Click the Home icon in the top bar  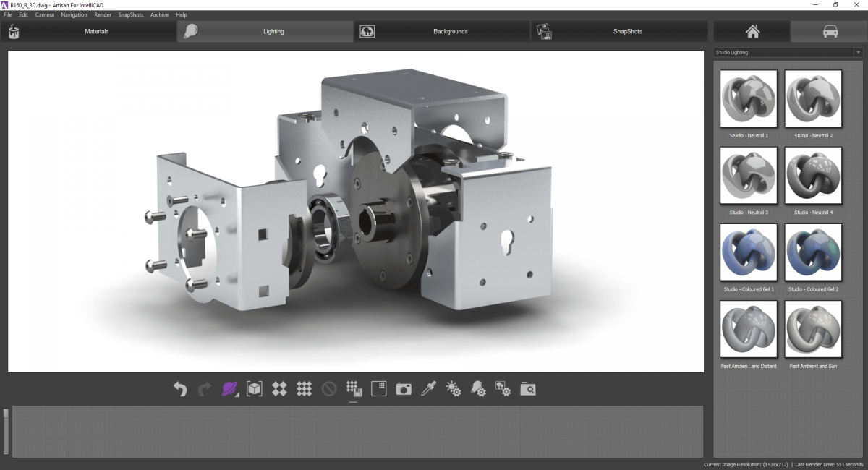tap(752, 31)
